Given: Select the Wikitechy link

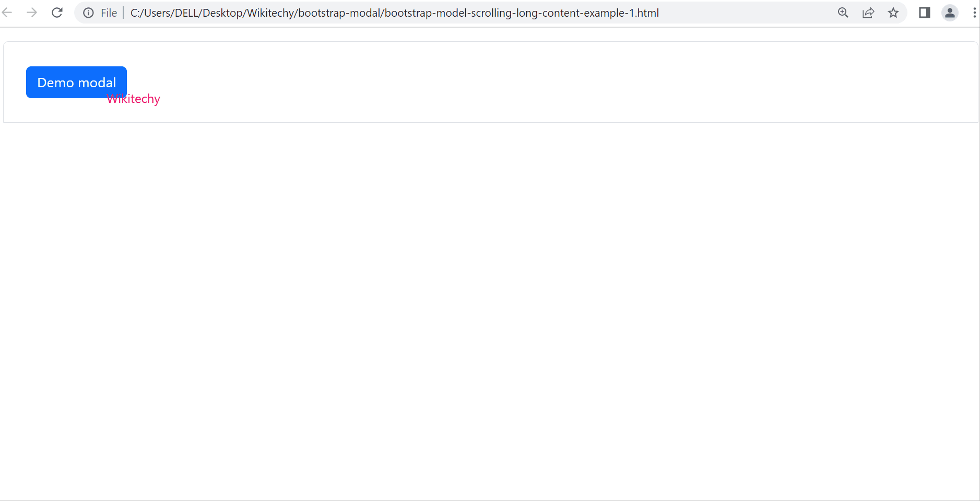Looking at the screenshot, I should (x=133, y=99).
